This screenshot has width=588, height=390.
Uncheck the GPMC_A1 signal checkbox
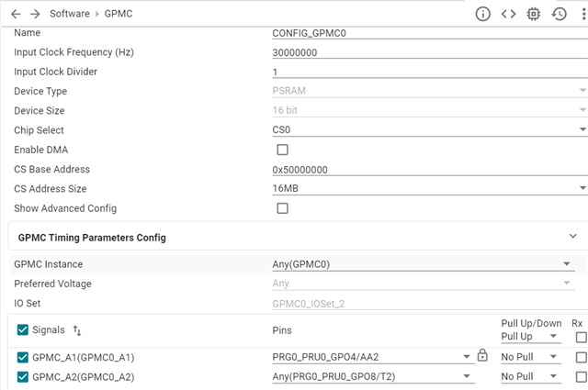[23, 356]
